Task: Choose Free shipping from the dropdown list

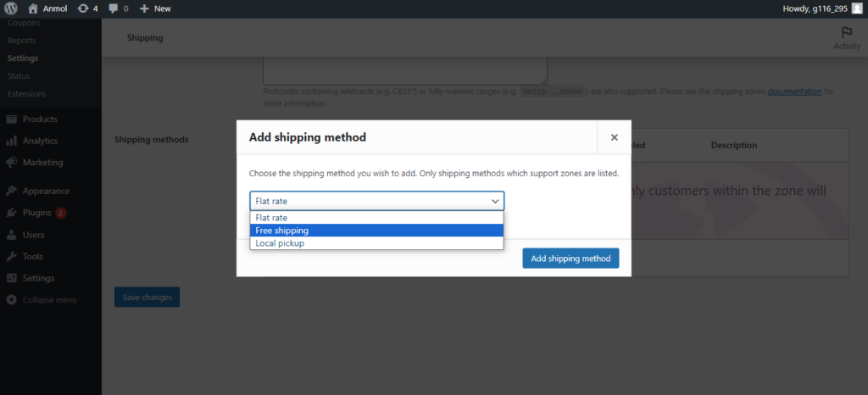Action: [x=376, y=231]
